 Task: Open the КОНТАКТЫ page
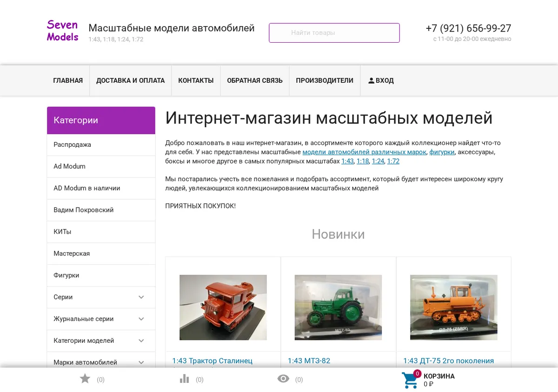pos(196,81)
